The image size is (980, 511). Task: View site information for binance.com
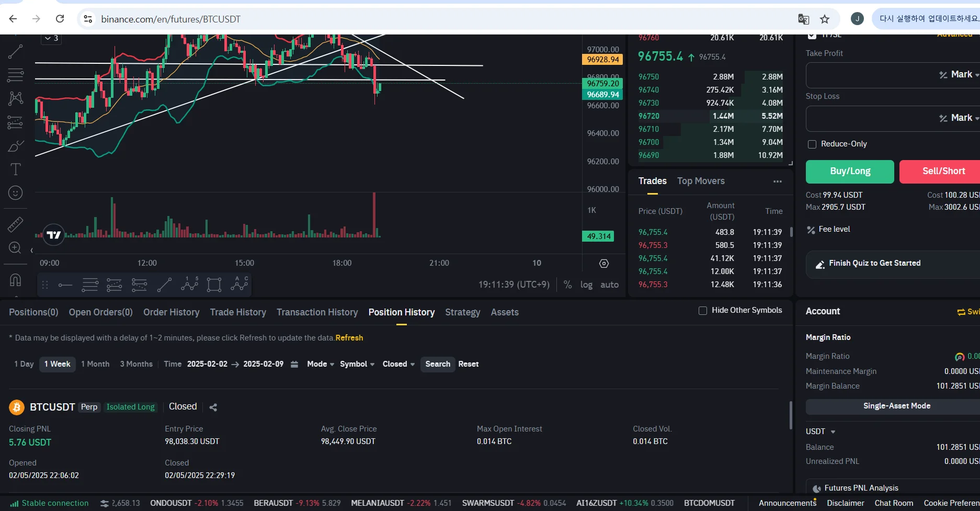[88, 19]
